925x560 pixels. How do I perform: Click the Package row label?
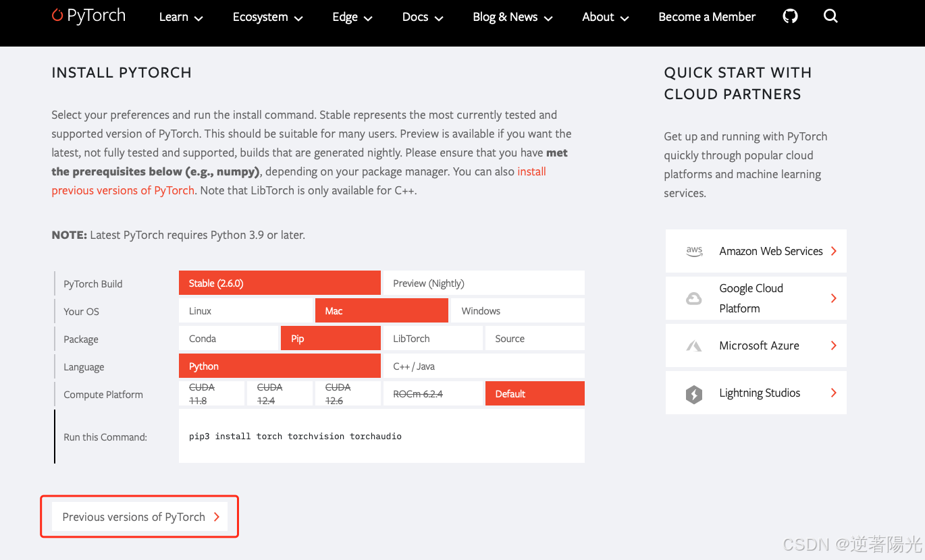click(x=81, y=339)
